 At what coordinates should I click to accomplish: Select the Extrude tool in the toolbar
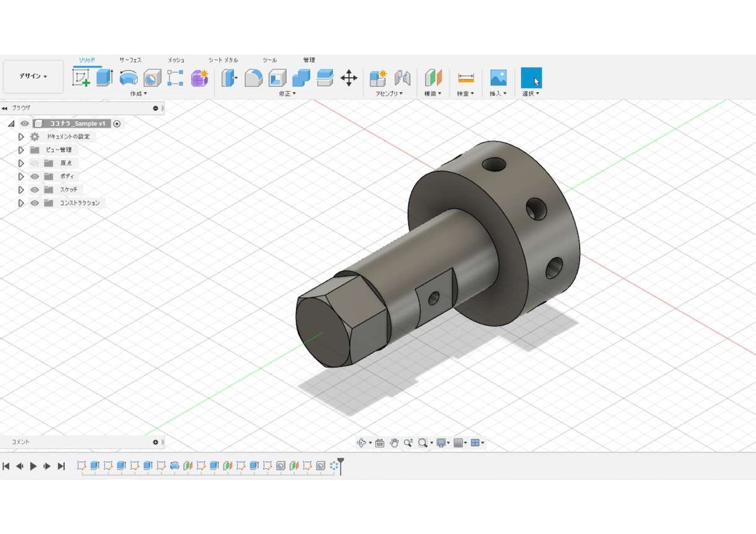pyautogui.click(x=104, y=77)
